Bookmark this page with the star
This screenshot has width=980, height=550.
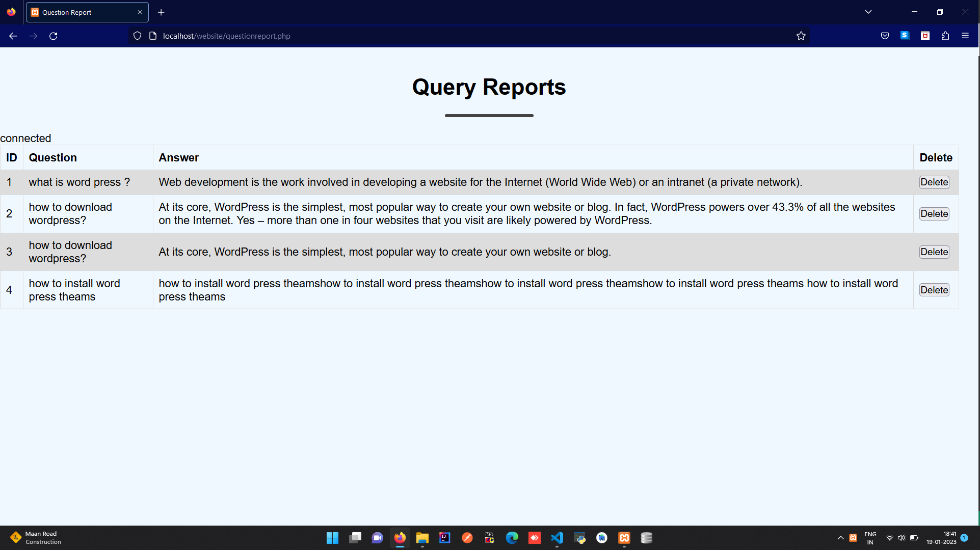801,36
